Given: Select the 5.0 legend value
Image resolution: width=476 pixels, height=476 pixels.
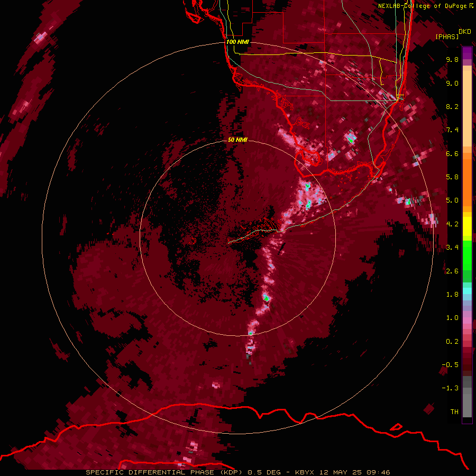Looking at the screenshot, I should tap(452, 200).
